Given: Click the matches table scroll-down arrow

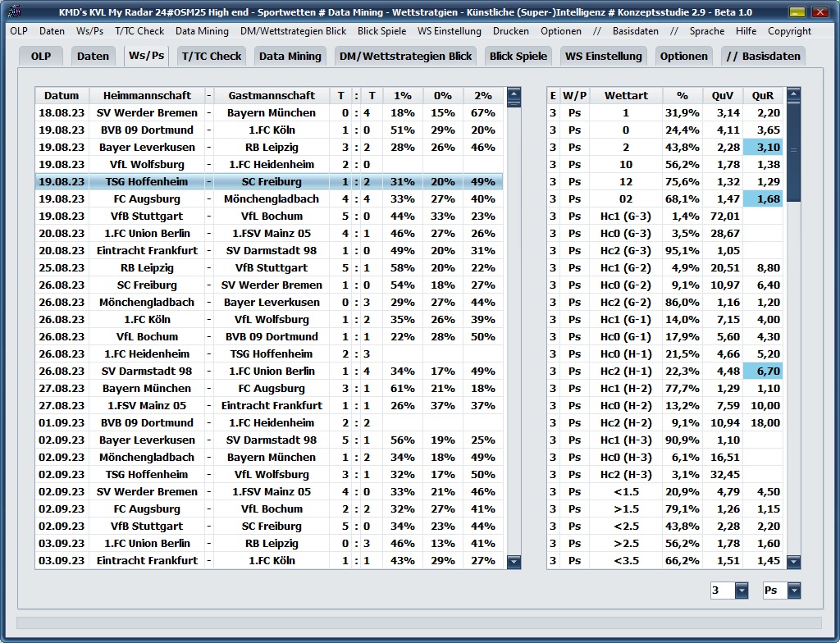Looking at the screenshot, I should tap(514, 562).
